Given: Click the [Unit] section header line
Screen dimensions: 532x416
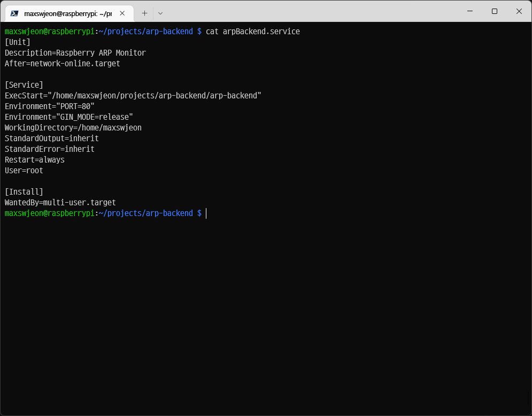Looking at the screenshot, I should 18,42.
